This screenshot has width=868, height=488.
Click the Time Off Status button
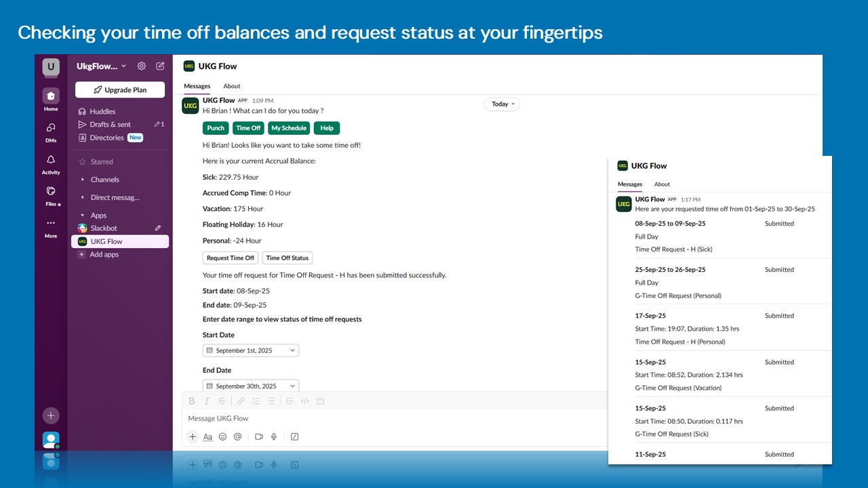point(287,258)
